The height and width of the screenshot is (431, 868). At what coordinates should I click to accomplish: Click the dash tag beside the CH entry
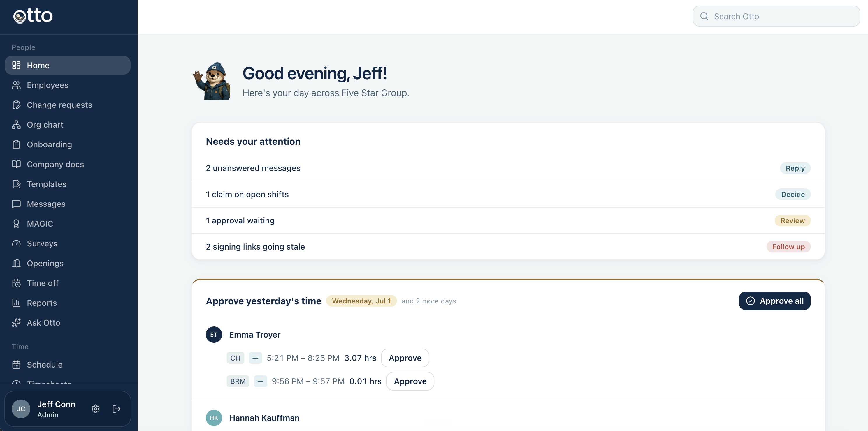pos(255,358)
